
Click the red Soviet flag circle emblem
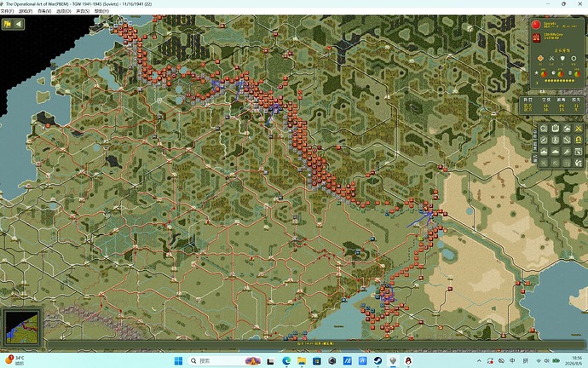pos(536,25)
